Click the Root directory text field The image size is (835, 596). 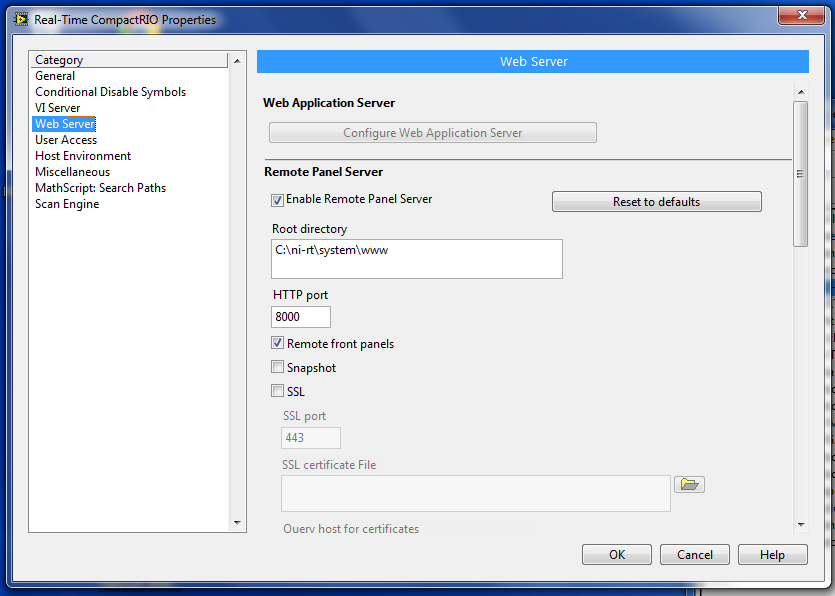(416, 259)
